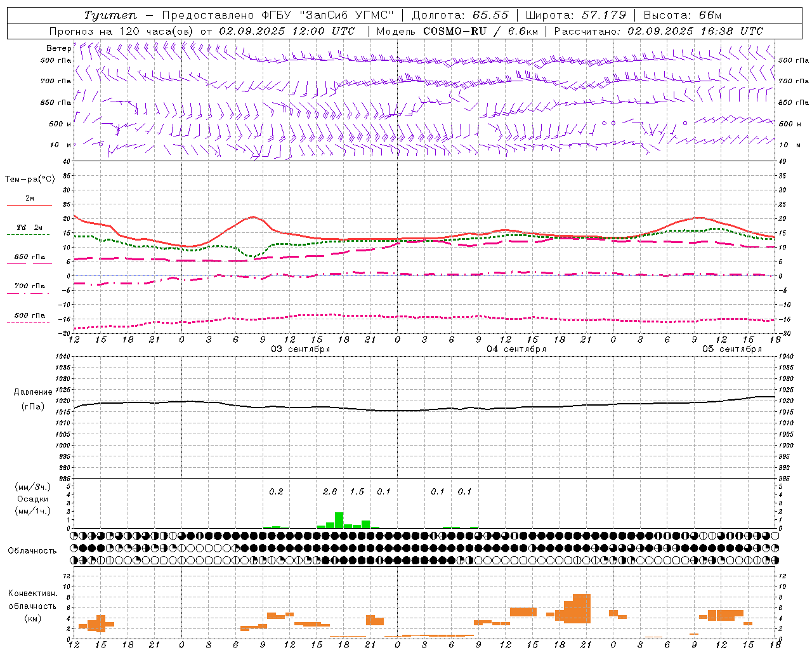Select the "Конвективн." convective cloud label
812x650 pixels.
pos(33,594)
